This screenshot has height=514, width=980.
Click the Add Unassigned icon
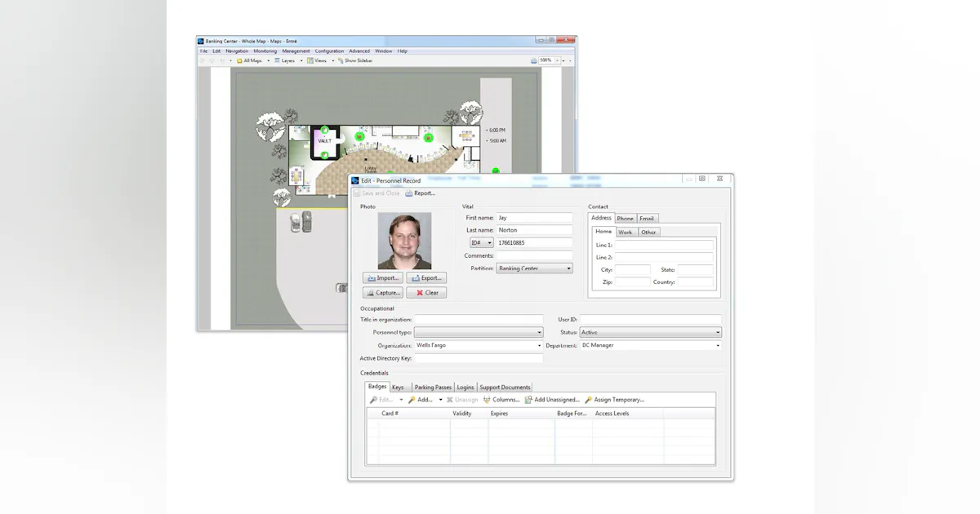pos(528,400)
